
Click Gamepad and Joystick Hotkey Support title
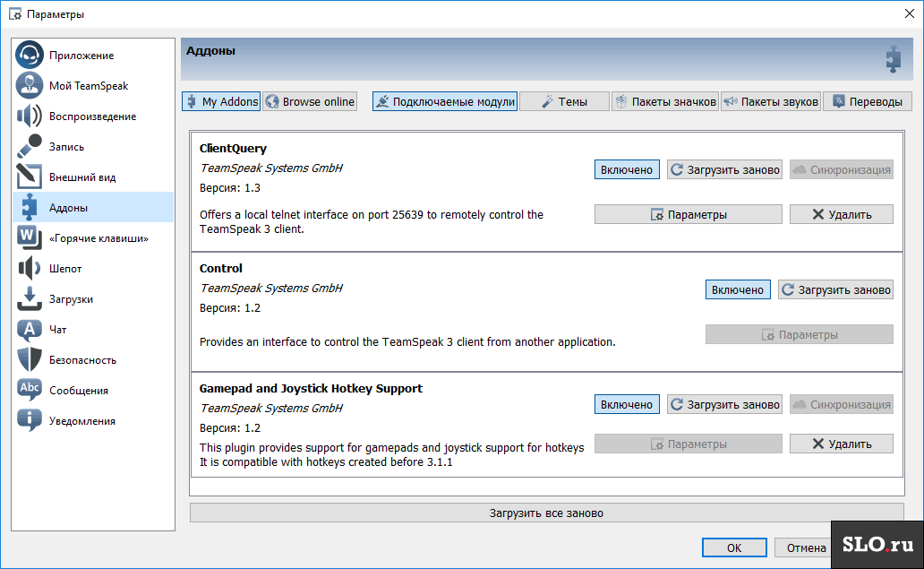[312, 389]
